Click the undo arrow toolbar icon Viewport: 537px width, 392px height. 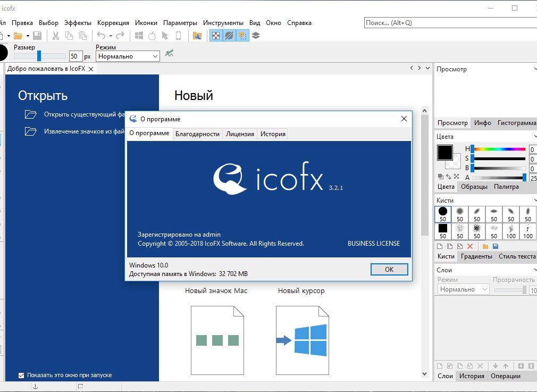(x=101, y=36)
